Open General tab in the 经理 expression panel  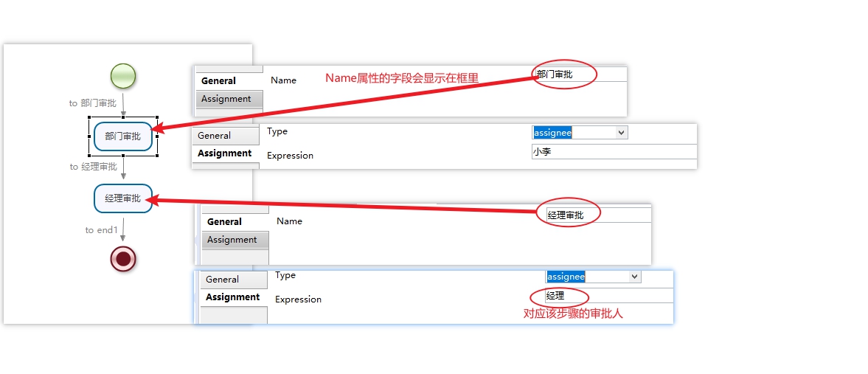coord(234,280)
